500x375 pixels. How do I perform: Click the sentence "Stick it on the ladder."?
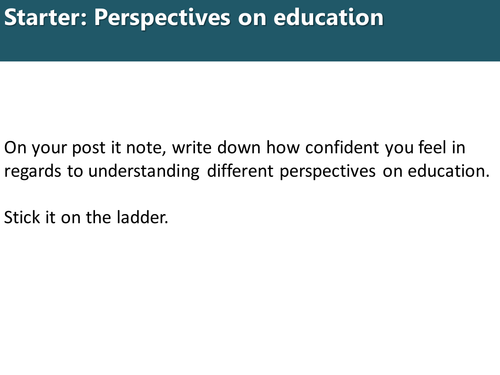click(86, 217)
